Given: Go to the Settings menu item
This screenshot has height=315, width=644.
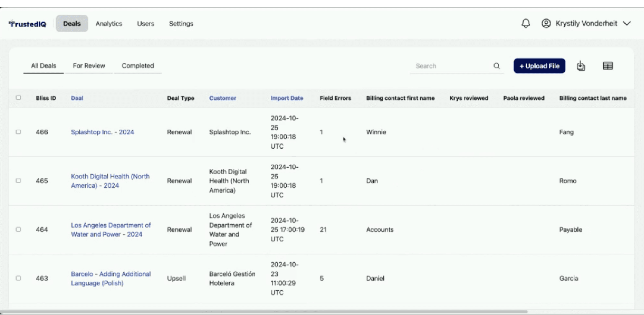Looking at the screenshot, I should 181,24.
